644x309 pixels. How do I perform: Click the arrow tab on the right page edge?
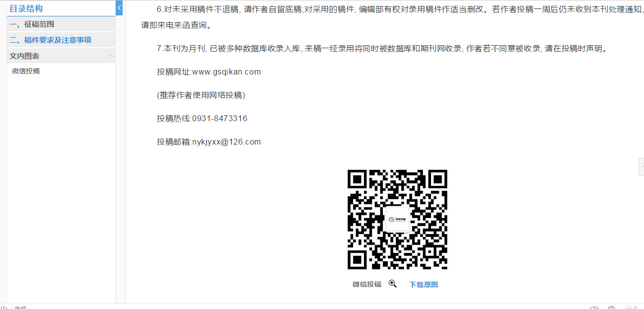(641, 167)
